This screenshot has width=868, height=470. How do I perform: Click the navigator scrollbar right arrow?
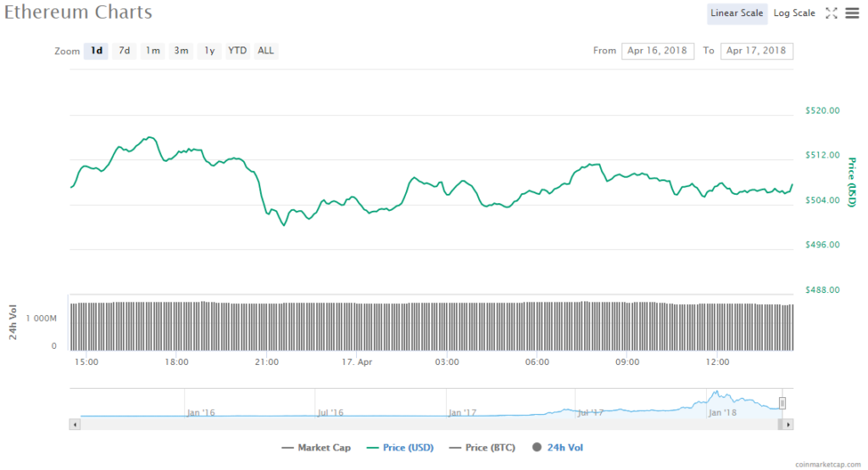pyautogui.click(x=788, y=423)
